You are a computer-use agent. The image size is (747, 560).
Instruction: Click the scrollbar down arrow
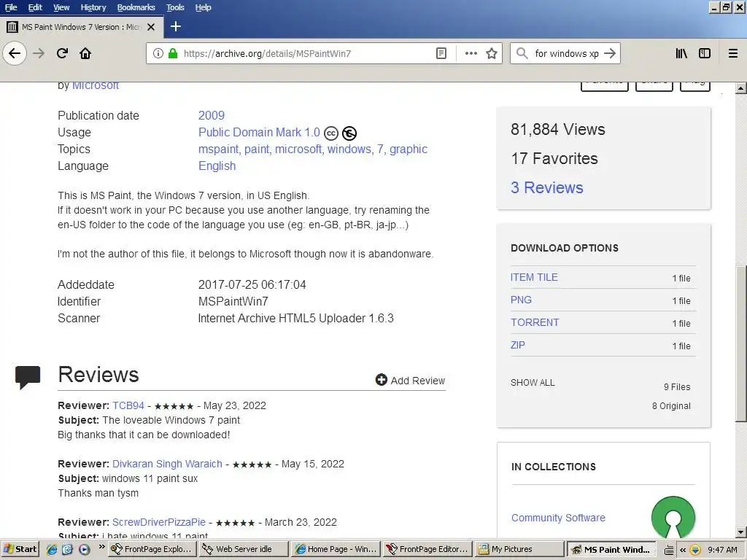[x=741, y=532]
